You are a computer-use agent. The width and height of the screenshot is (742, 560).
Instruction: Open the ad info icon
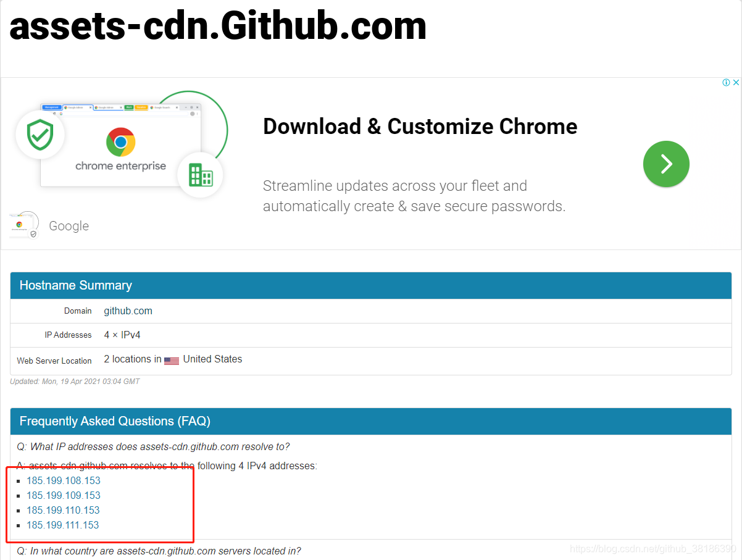coord(727,83)
